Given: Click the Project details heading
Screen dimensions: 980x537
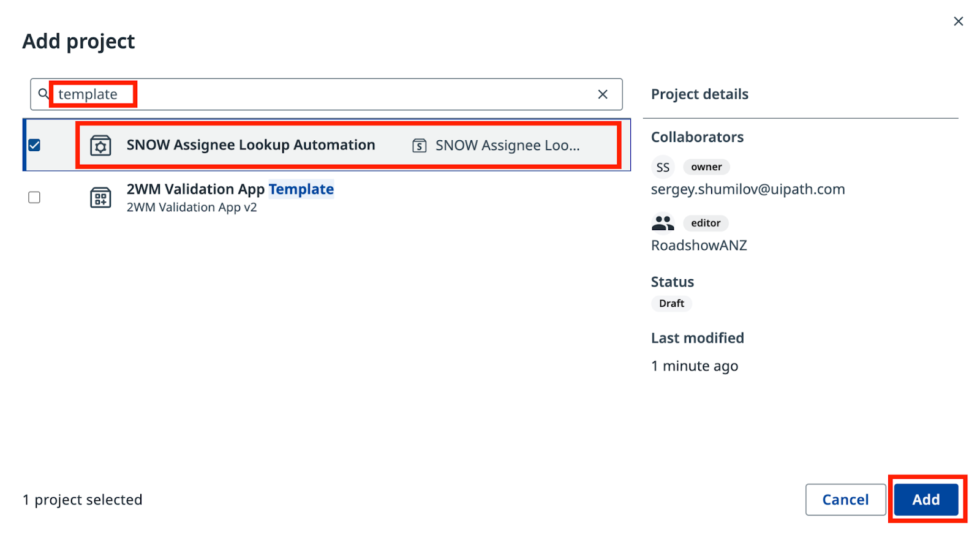Looking at the screenshot, I should [699, 94].
